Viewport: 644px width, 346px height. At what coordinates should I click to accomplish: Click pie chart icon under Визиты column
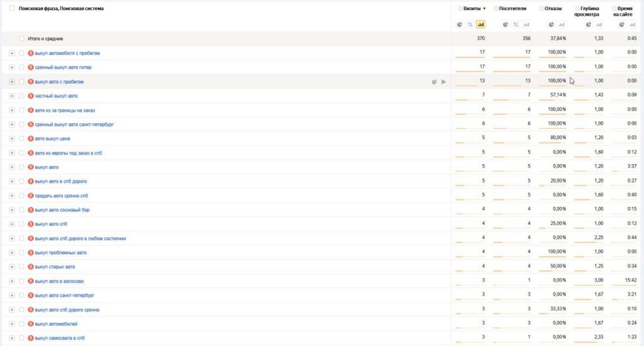460,25
